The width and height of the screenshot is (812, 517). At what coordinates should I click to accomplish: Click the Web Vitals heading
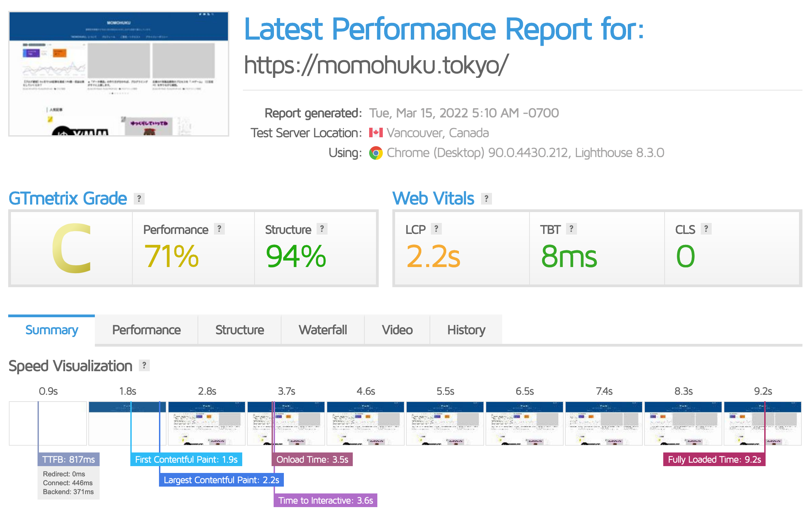coord(433,198)
